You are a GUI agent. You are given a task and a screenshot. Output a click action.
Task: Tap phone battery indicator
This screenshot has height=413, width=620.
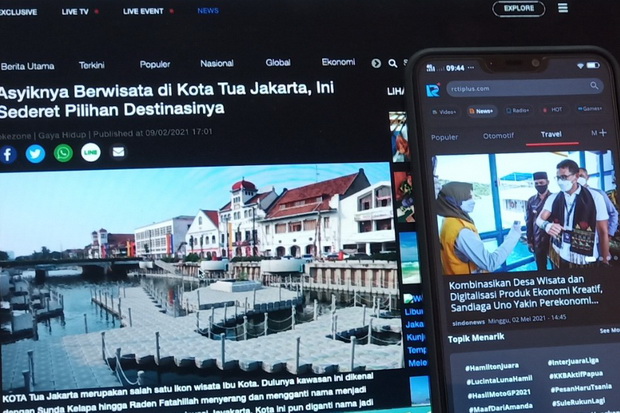tap(593, 65)
